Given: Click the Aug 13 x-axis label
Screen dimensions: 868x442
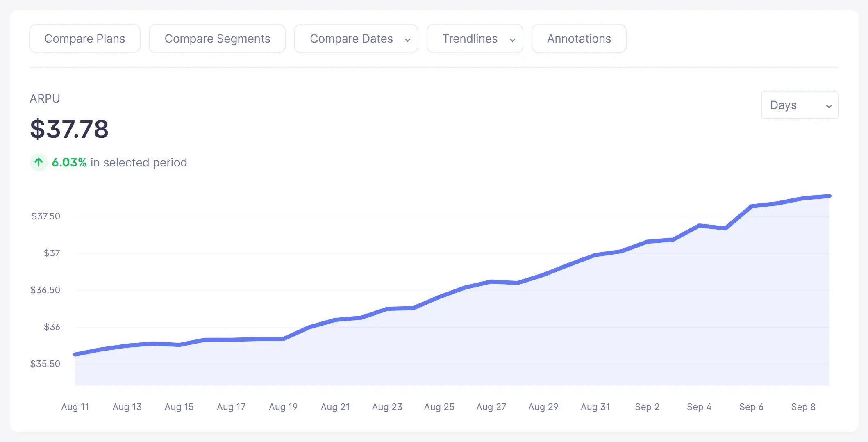Looking at the screenshot, I should pyautogui.click(x=127, y=407).
